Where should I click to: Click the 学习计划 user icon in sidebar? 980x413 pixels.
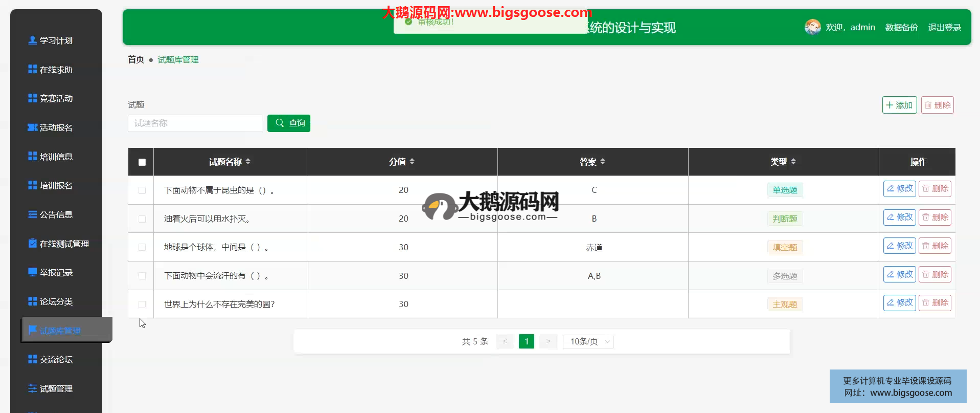pos(32,40)
